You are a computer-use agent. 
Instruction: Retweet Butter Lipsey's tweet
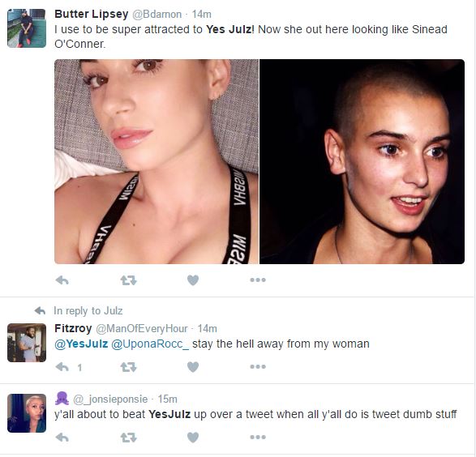tap(128, 280)
